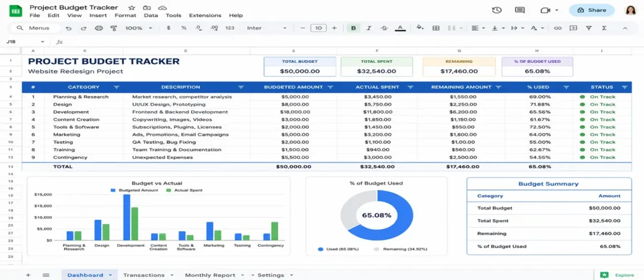The height and width of the screenshot is (280, 644).
Task: Toggle italic formatting
Action: pos(369,28)
